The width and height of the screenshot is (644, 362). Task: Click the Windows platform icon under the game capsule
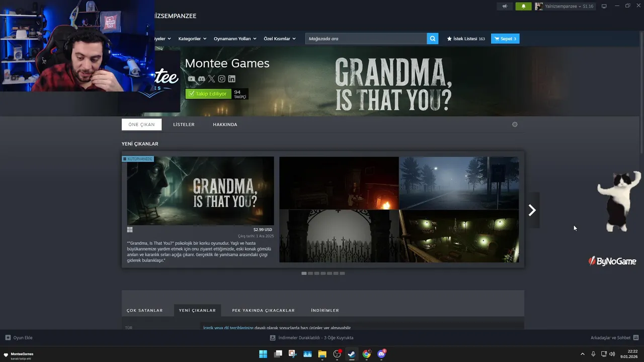click(x=130, y=230)
